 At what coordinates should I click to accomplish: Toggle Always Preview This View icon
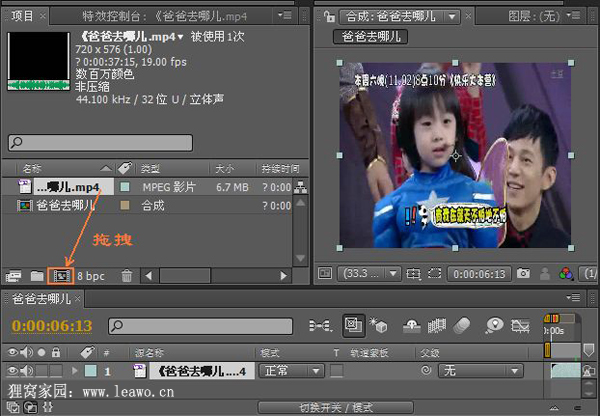[325, 274]
